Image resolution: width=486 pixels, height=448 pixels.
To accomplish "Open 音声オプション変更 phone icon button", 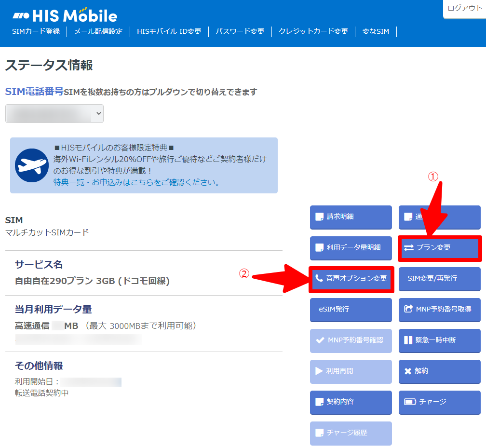I will pyautogui.click(x=351, y=278).
